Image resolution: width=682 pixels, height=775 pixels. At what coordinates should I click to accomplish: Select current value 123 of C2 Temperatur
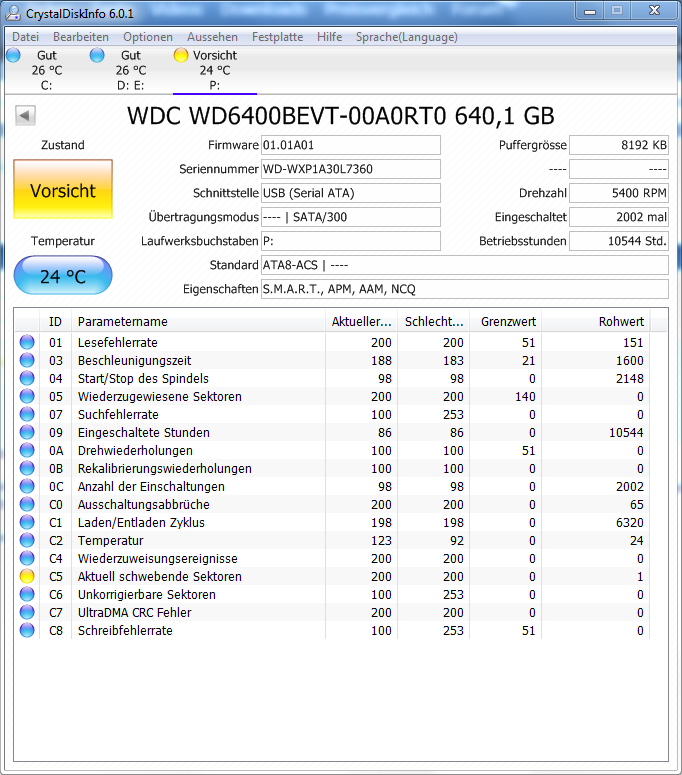pos(381,540)
